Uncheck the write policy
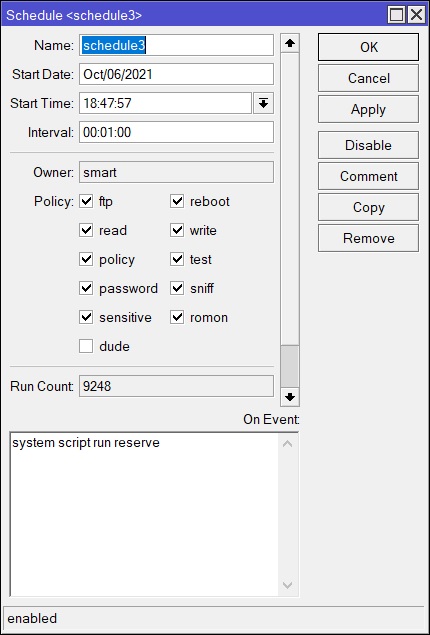The height and width of the screenshot is (635, 430). [177, 230]
